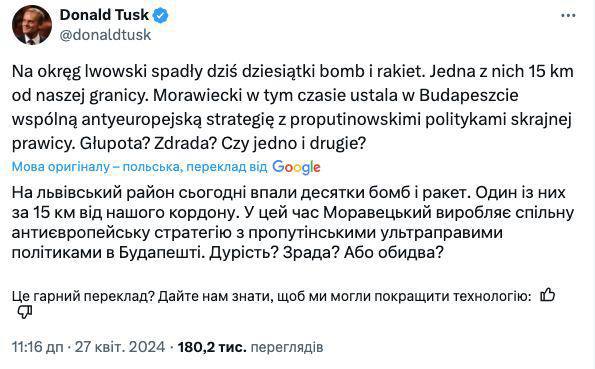
Task: Open the three-dot more options menu
Action: (x=568, y=16)
